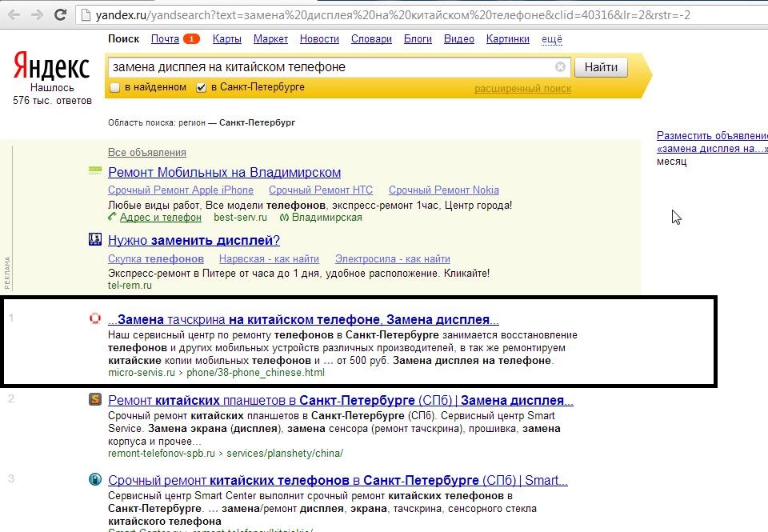The height and width of the screenshot is (532, 768).
Task: Click the Владимирская metro label
Action: click(326, 217)
